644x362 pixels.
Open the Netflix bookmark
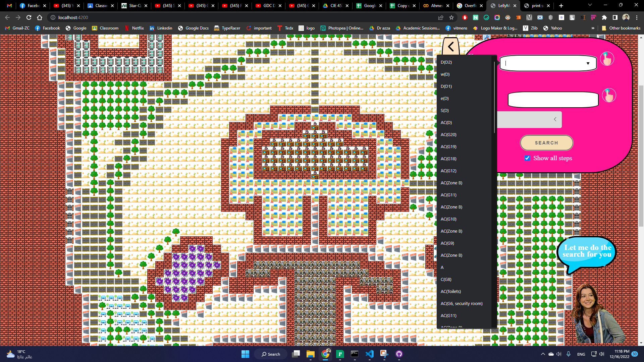(x=134, y=28)
